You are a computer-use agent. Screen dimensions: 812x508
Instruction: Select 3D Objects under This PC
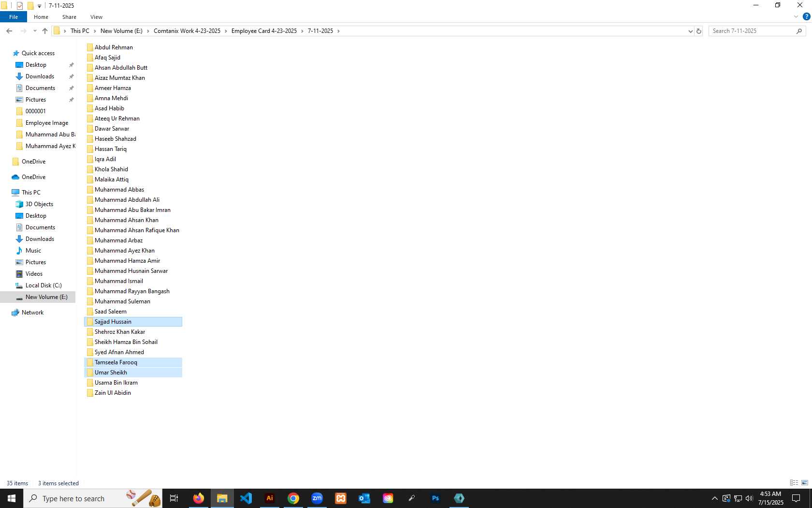click(x=39, y=204)
